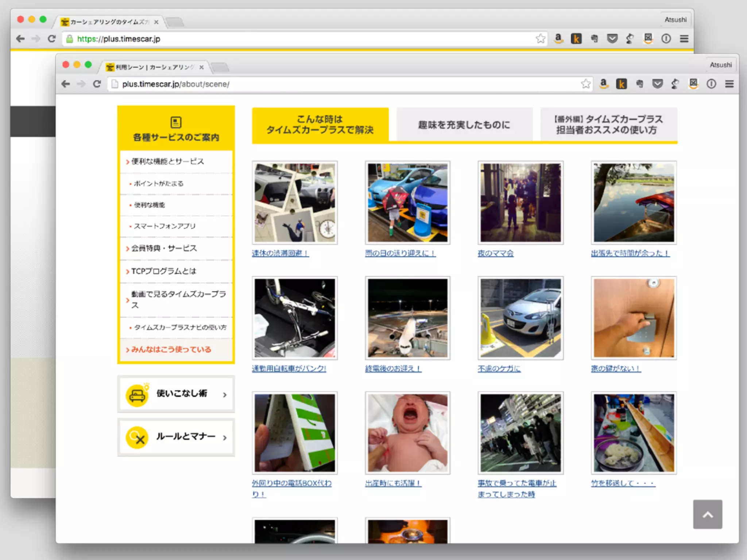The height and width of the screenshot is (560, 747).
Task: Open the ルールとマナー banner button
Action: tap(176, 437)
